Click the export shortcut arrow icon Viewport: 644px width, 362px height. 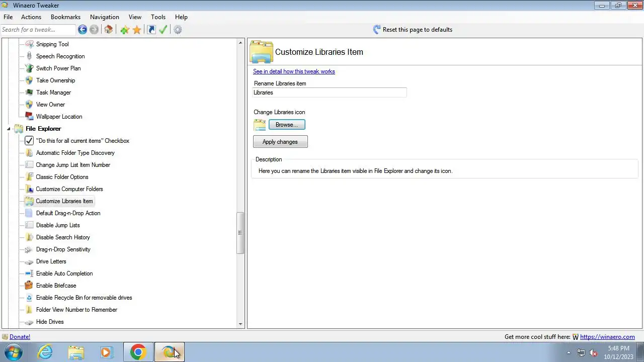point(151,30)
